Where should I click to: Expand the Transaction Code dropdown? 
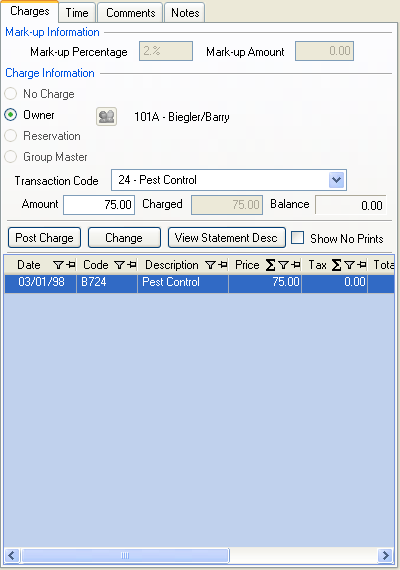(336, 180)
